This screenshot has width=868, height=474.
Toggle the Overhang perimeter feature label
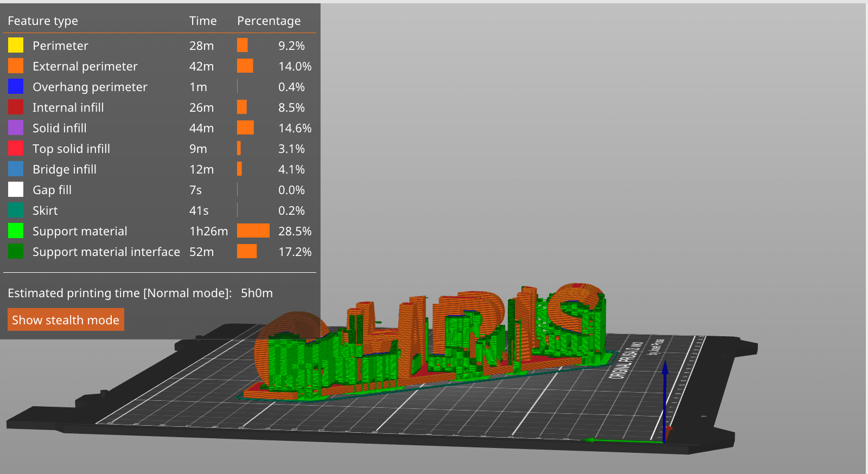coord(90,87)
